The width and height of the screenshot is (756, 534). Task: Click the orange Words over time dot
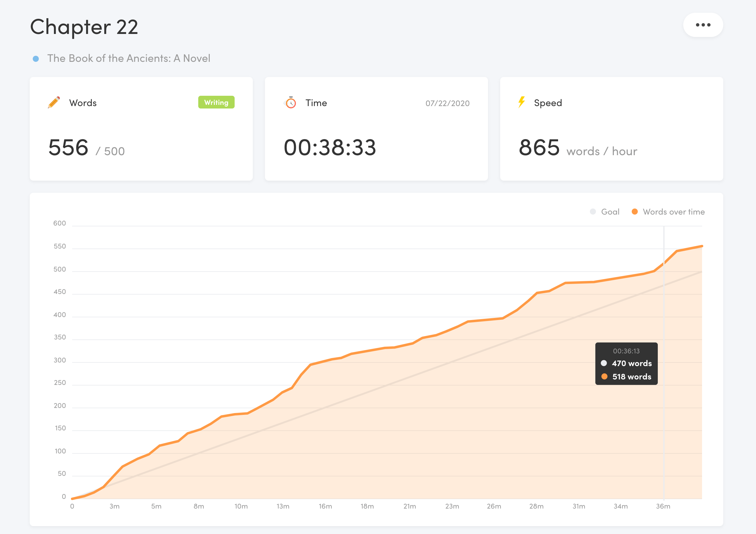(x=634, y=212)
